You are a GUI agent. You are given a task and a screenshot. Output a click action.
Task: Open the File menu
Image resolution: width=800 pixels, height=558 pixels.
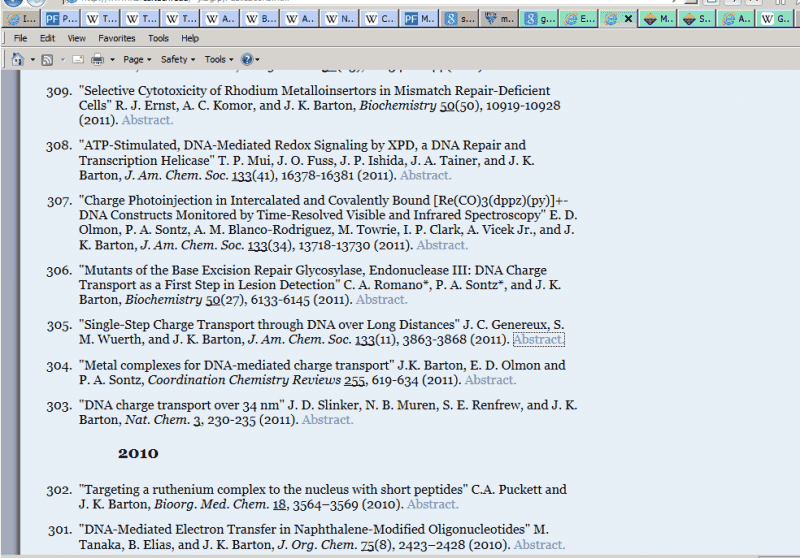click(x=20, y=38)
